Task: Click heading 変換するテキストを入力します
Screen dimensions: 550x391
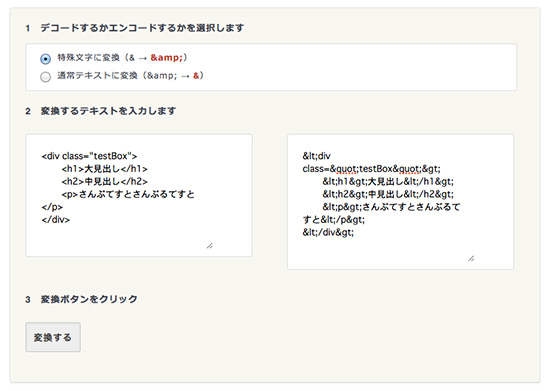Action: [108, 111]
